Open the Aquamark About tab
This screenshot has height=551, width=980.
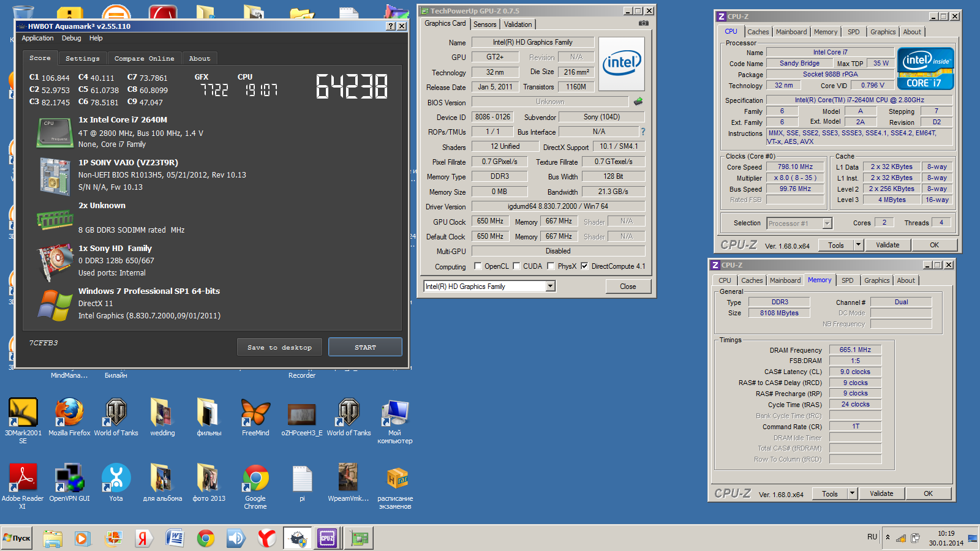tap(200, 59)
